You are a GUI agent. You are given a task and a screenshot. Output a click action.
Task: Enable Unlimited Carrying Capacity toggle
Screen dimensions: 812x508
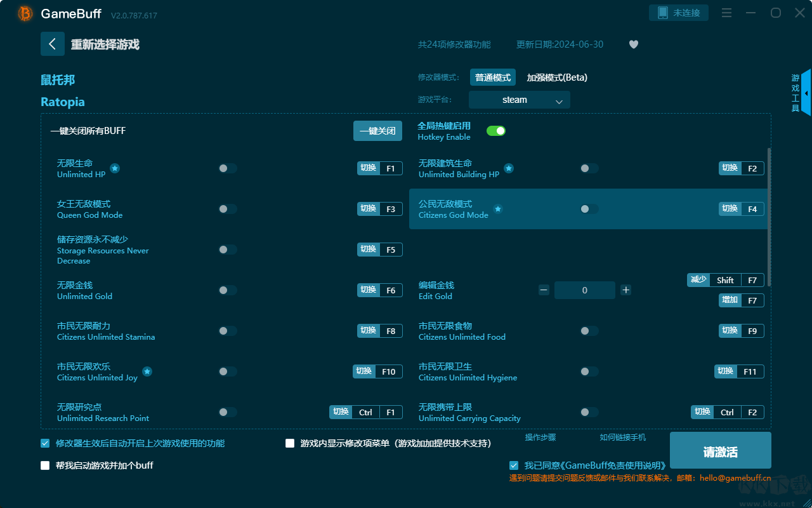[x=589, y=412]
